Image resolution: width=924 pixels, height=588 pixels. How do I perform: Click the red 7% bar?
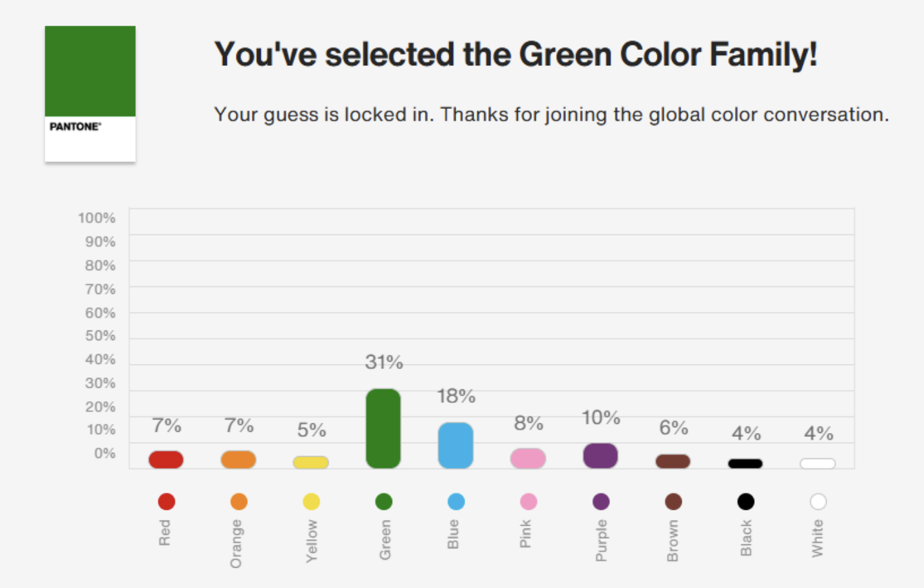point(166,459)
